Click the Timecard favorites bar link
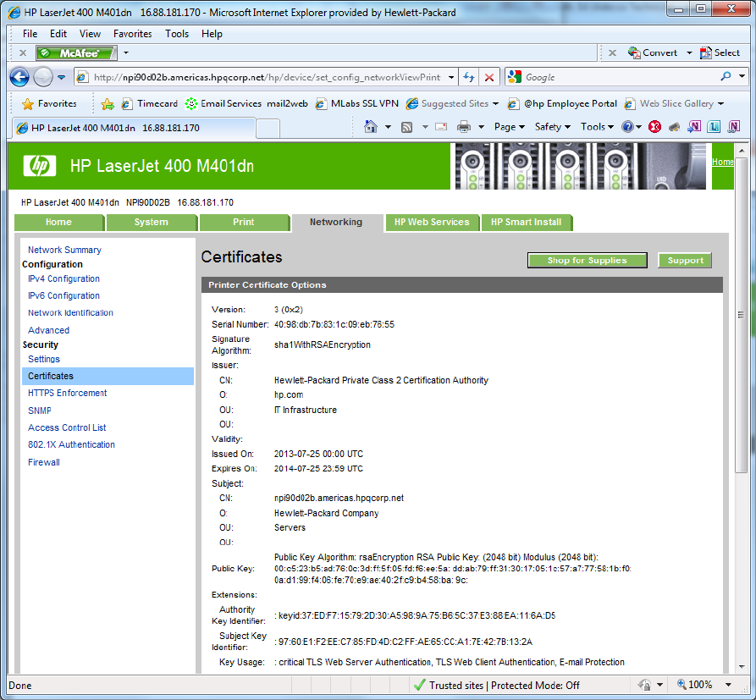This screenshot has width=756, height=700. pos(150,103)
